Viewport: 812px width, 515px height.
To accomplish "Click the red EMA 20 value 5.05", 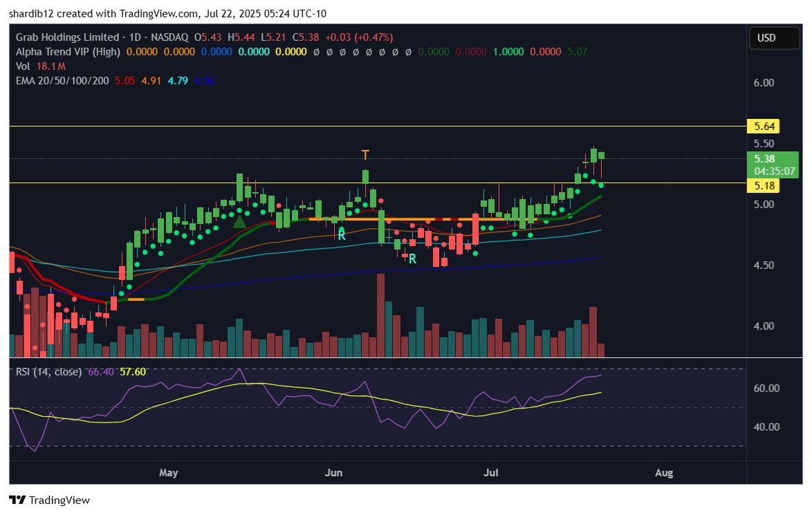I will coord(124,81).
